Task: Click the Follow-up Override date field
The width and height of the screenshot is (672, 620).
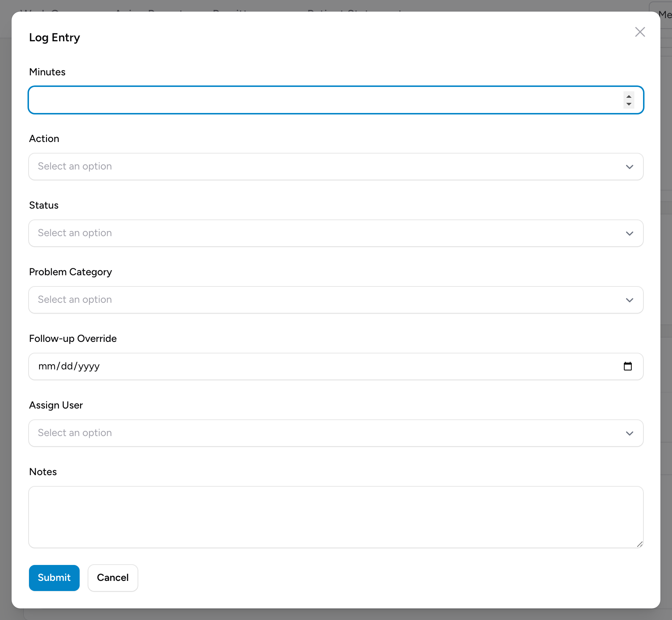Action: point(336,366)
